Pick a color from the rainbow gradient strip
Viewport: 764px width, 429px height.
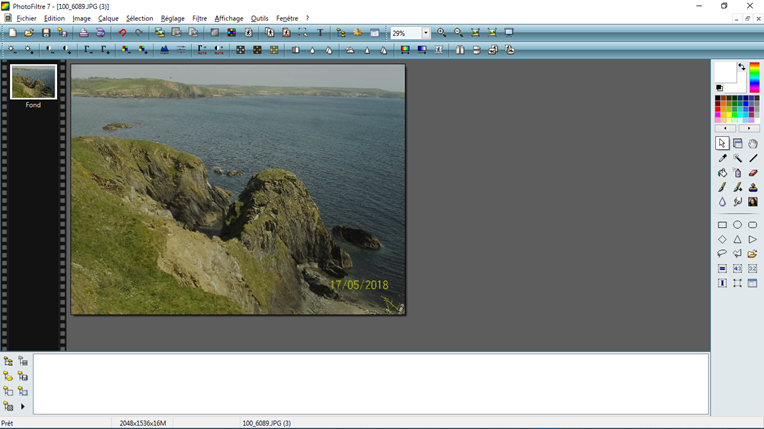click(x=754, y=78)
